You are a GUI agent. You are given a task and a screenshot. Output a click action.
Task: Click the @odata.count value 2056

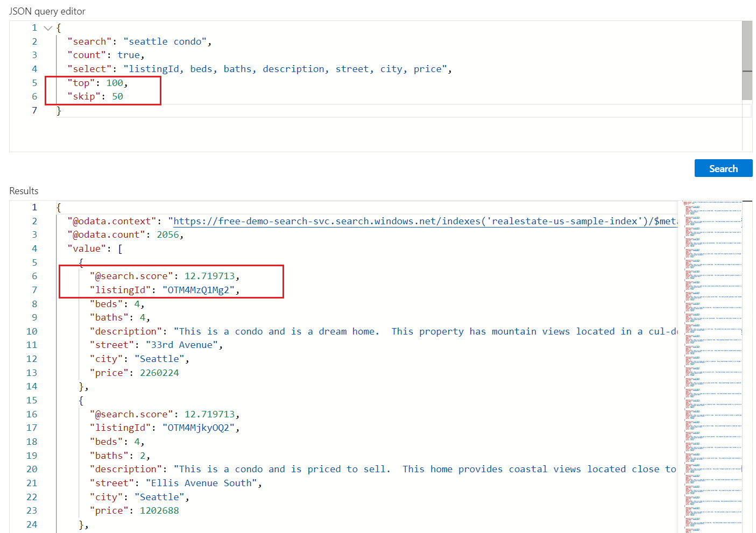[x=168, y=234]
